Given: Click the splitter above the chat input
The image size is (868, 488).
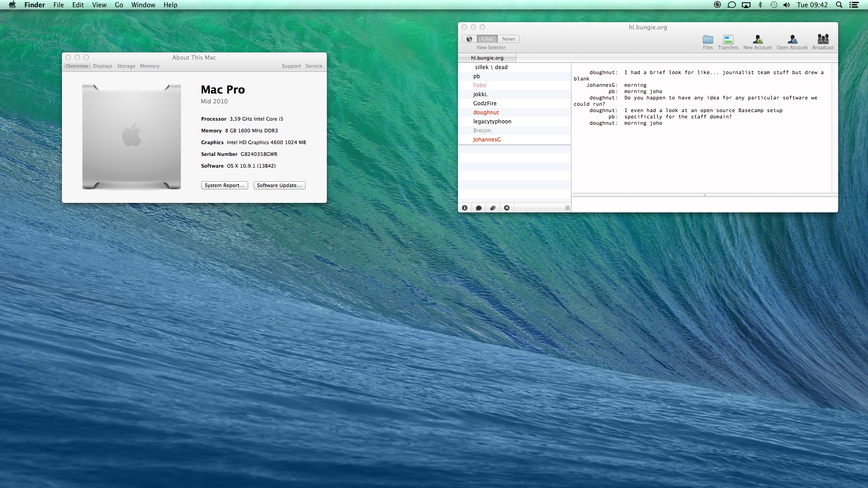Looking at the screenshot, I should pos(704,195).
